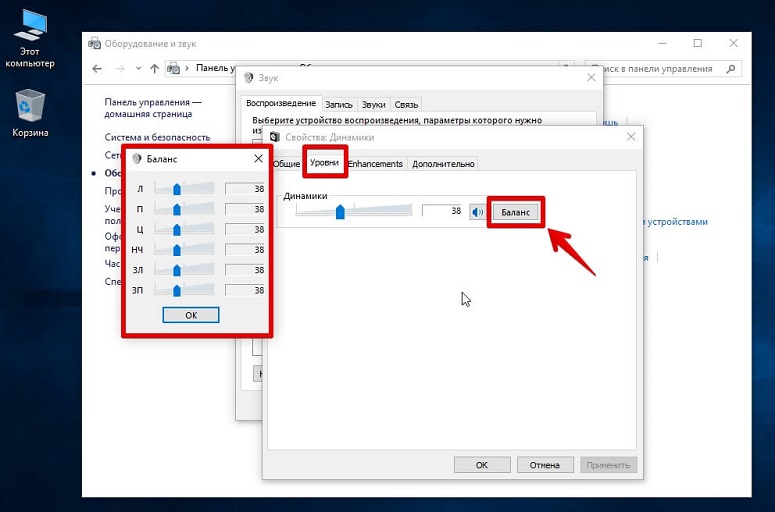775x512 pixels.
Task: Click OK in the Баланс dialog
Action: click(191, 315)
